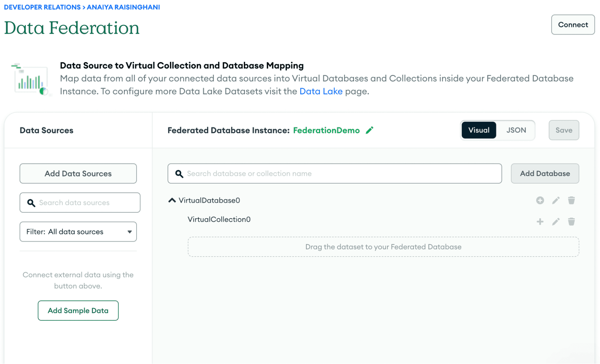
Task: Delete VirtualDatabase0 with its trash icon
Action: (571, 200)
